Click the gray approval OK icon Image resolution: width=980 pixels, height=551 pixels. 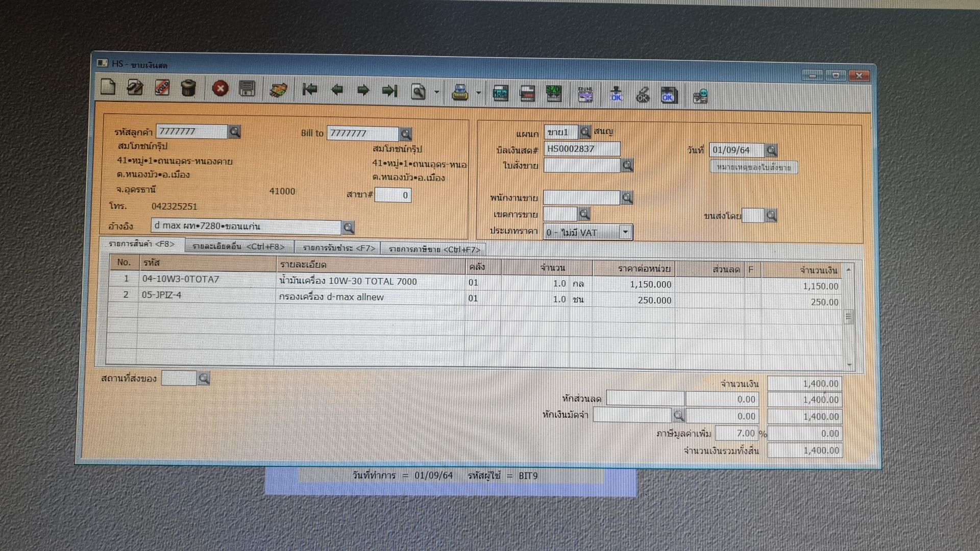(643, 95)
